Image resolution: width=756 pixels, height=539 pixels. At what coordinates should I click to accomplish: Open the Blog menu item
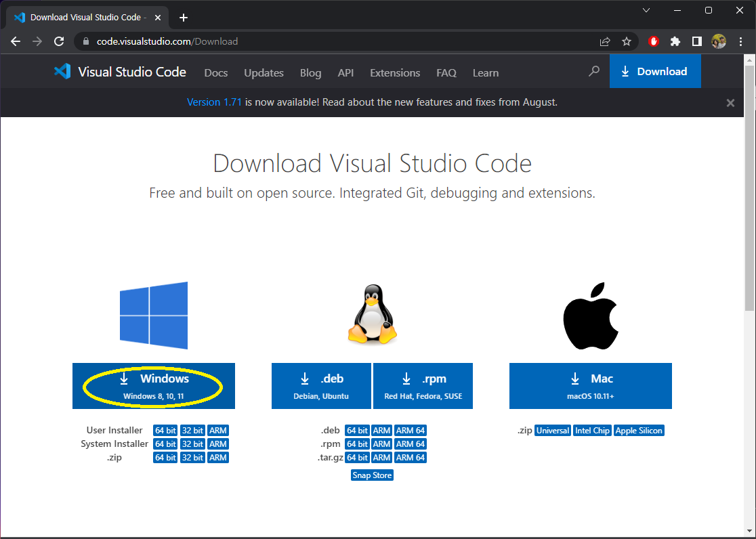(310, 73)
